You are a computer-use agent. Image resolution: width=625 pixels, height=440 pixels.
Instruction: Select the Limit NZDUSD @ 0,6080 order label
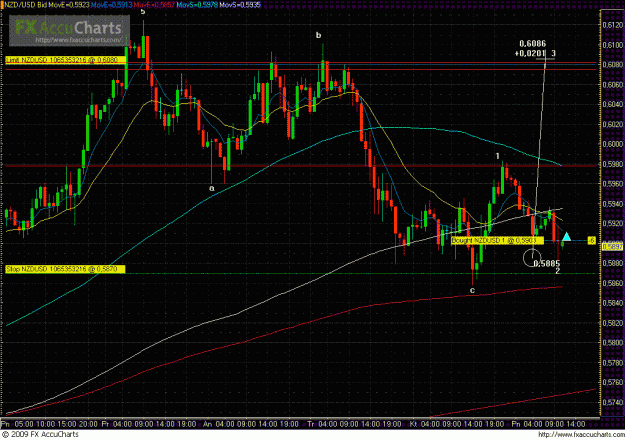pos(66,60)
